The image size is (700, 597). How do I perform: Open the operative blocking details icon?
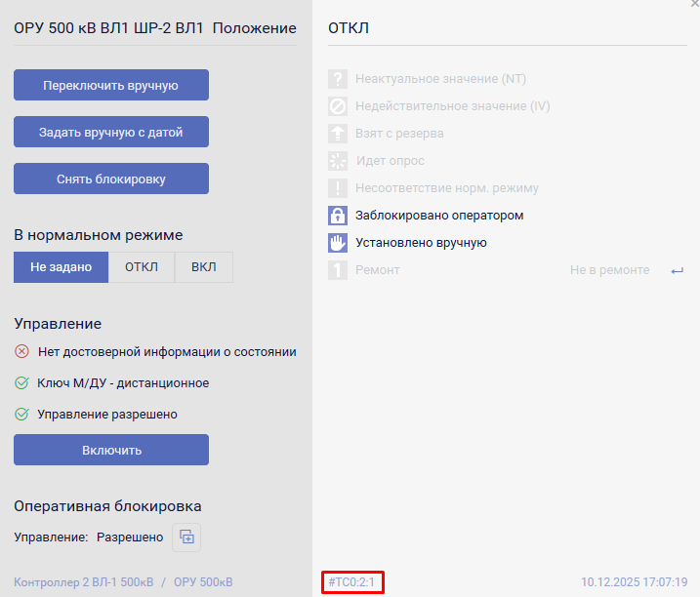pos(186,537)
